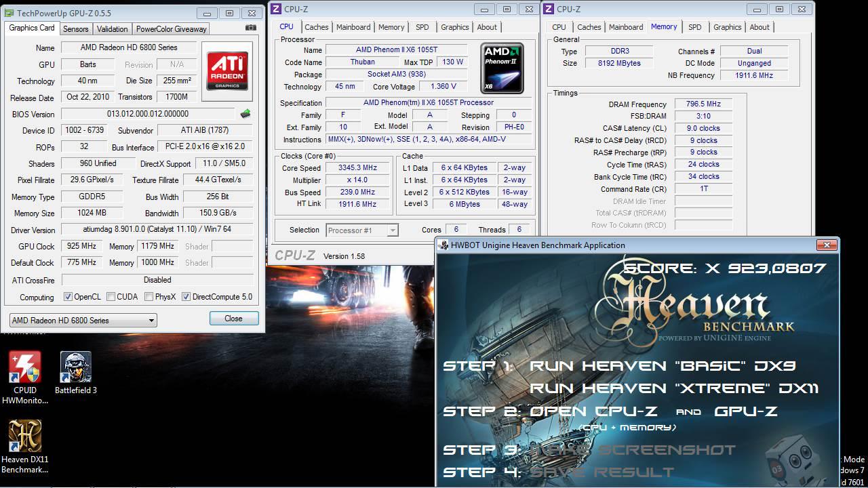Toggle the PhysX checkbox

[x=149, y=297]
